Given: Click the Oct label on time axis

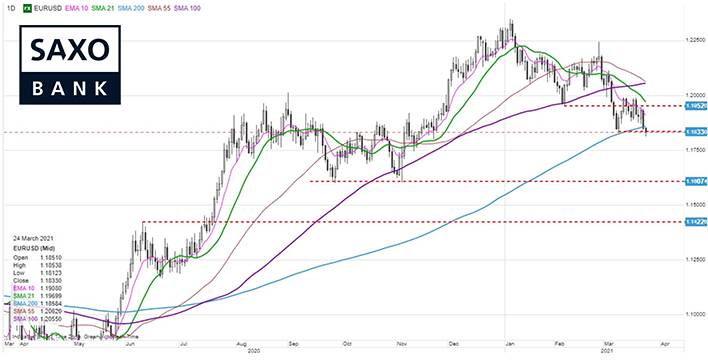Looking at the screenshot, I should click(347, 344).
